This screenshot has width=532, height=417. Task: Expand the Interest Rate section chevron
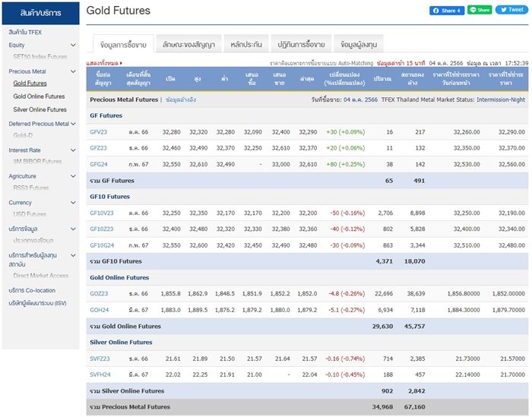click(x=74, y=150)
